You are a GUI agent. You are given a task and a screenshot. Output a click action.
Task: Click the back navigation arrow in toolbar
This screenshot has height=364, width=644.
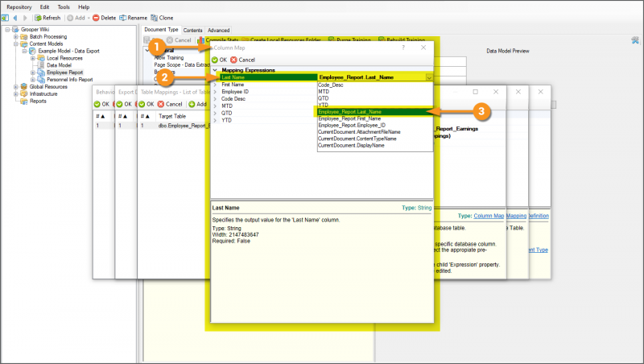15,18
